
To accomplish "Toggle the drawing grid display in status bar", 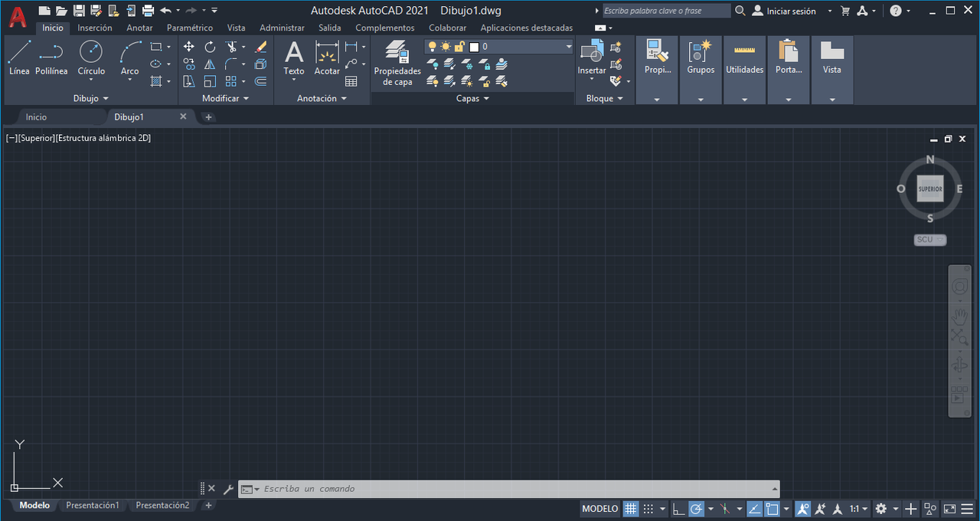I will coord(630,509).
